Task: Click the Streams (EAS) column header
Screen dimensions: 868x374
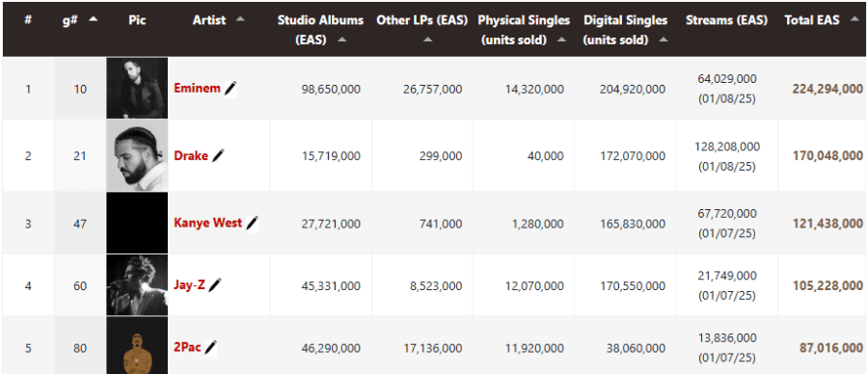Action: pos(726,20)
